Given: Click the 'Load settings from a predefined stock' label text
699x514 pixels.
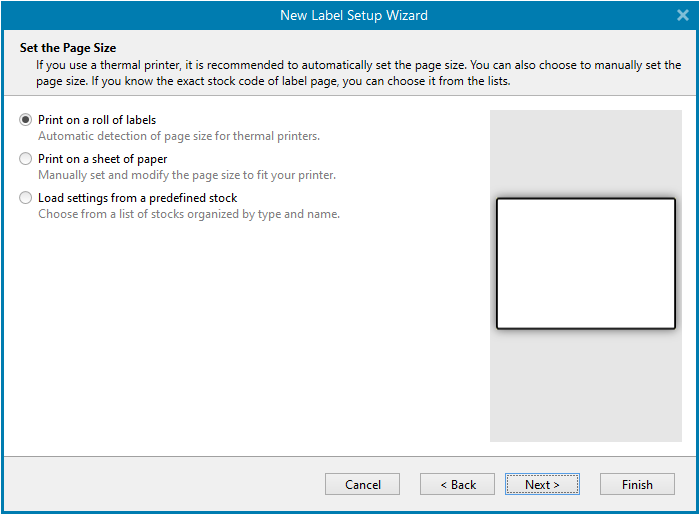Looking at the screenshot, I should (x=137, y=198).
